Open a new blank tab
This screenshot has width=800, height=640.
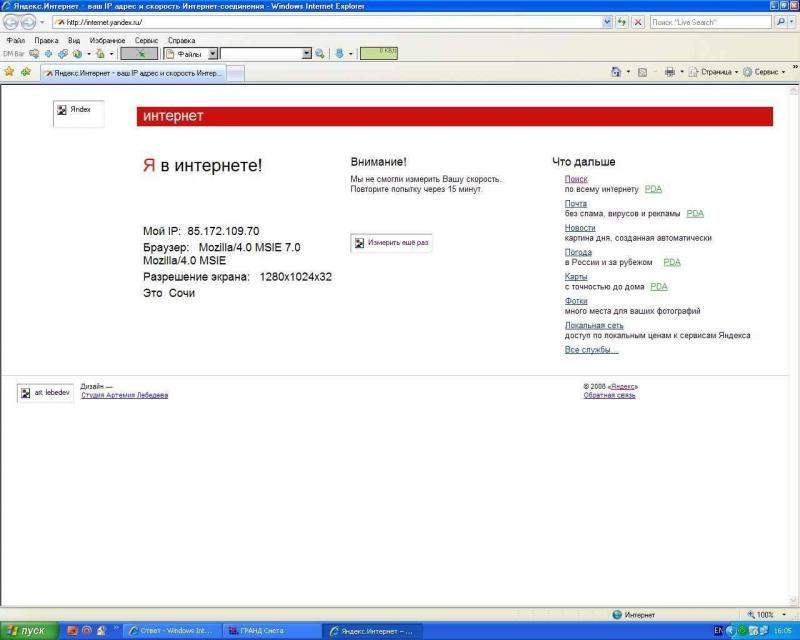pos(235,73)
